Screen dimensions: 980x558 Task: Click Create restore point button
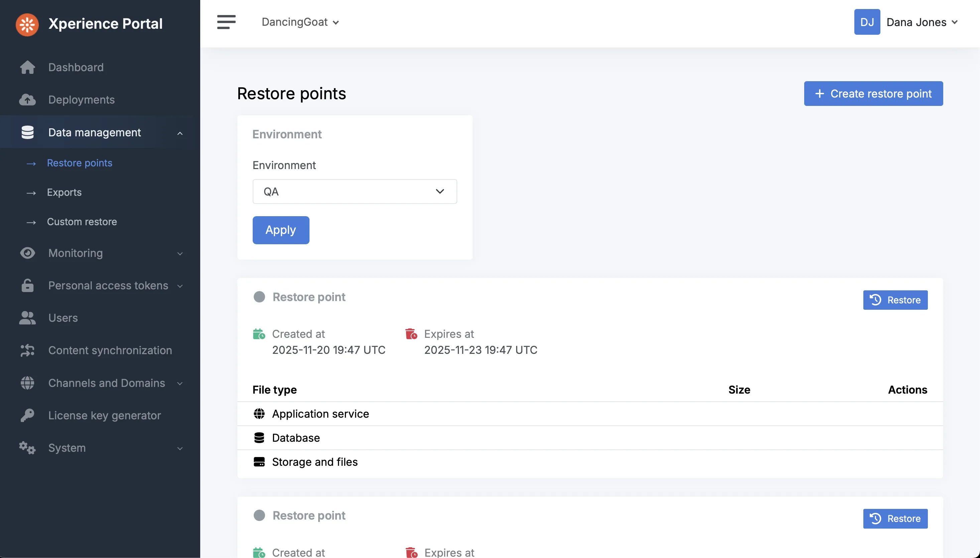click(x=873, y=94)
